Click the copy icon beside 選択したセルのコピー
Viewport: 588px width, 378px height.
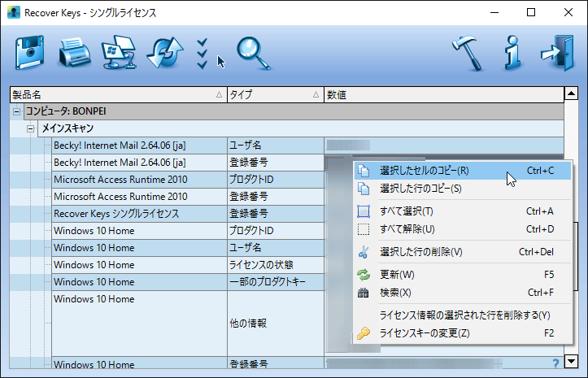[363, 171]
